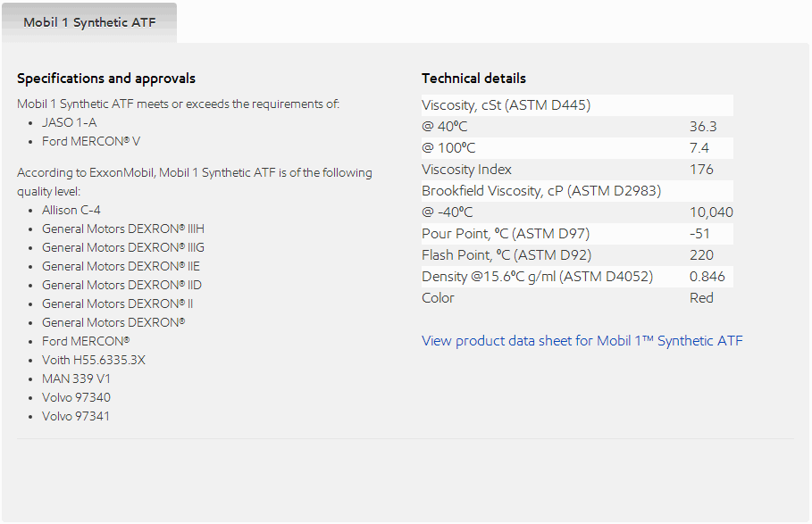The height and width of the screenshot is (524, 812).
Task: Click the Volvo 97340 entry
Action: click(x=76, y=397)
